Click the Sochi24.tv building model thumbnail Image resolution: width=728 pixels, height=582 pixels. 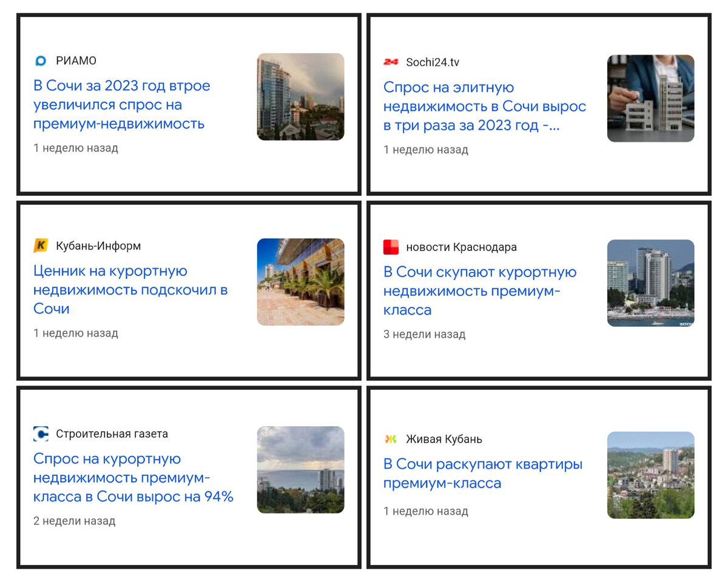pos(650,98)
